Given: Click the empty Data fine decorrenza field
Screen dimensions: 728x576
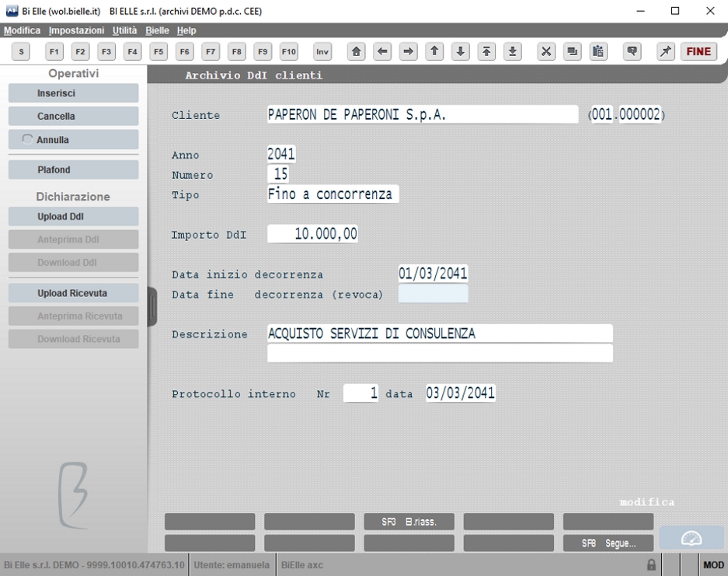Looking at the screenshot, I should click(x=433, y=294).
